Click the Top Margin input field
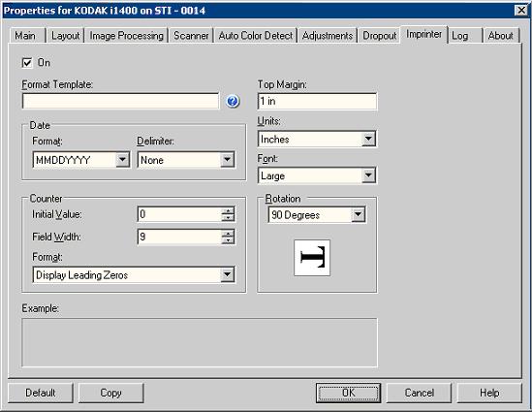 click(x=317, y=101)
